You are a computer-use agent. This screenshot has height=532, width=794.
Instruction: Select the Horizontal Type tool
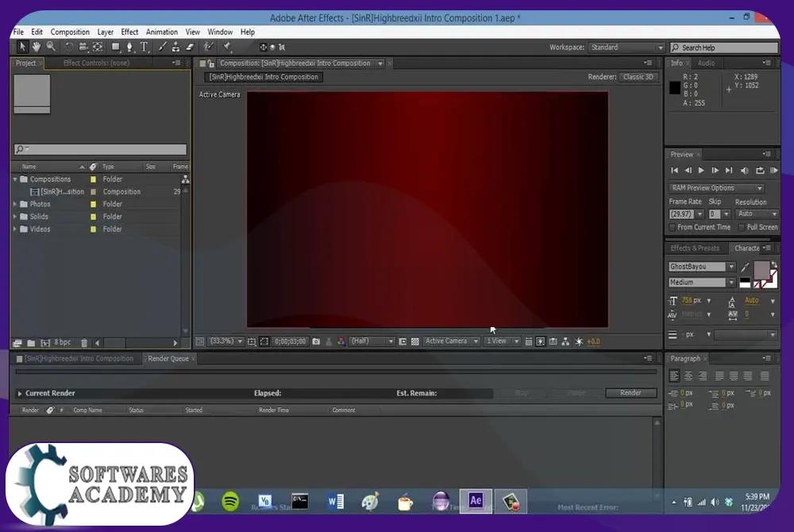point(145,47)
